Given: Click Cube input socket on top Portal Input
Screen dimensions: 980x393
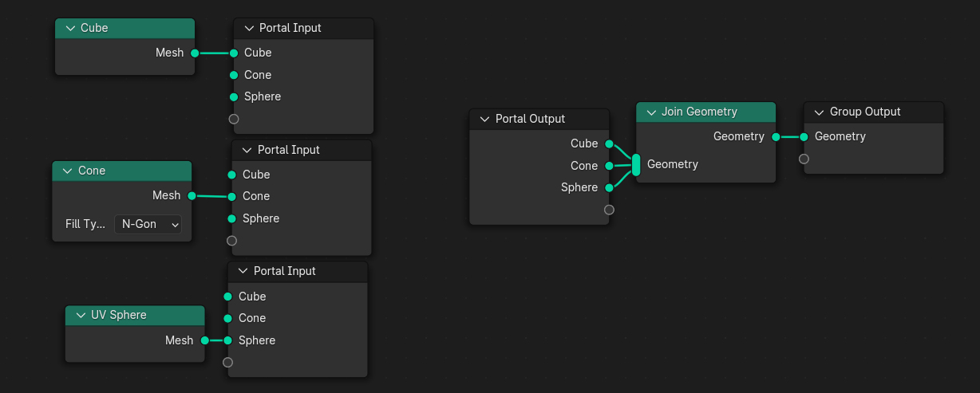Looking at the screenshot, I should point(234,53).
